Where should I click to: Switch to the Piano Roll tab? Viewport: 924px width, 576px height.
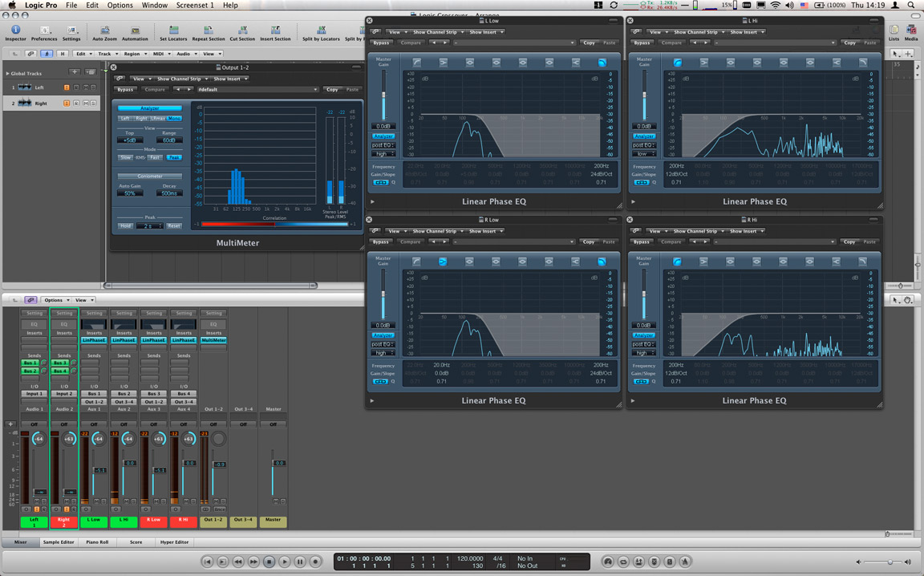[x=97, y=542]
